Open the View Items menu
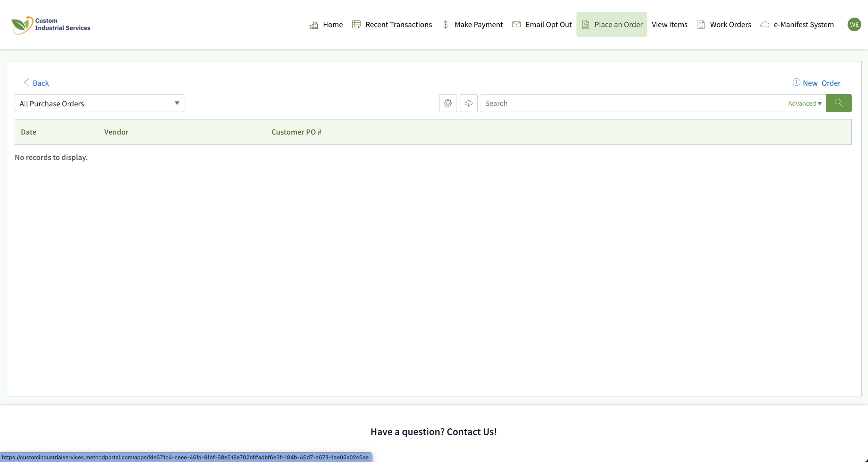The height and width of the screenshot is (462, 868). tap(669, 25)
